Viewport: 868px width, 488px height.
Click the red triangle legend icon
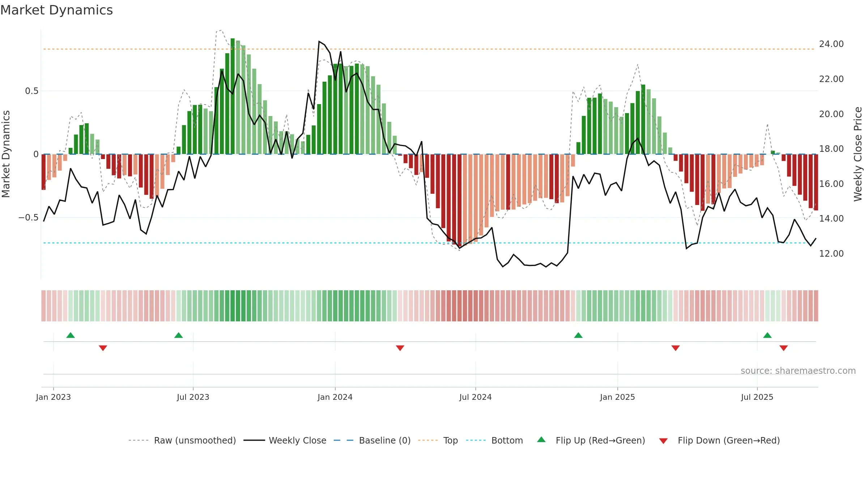(663, 441)
